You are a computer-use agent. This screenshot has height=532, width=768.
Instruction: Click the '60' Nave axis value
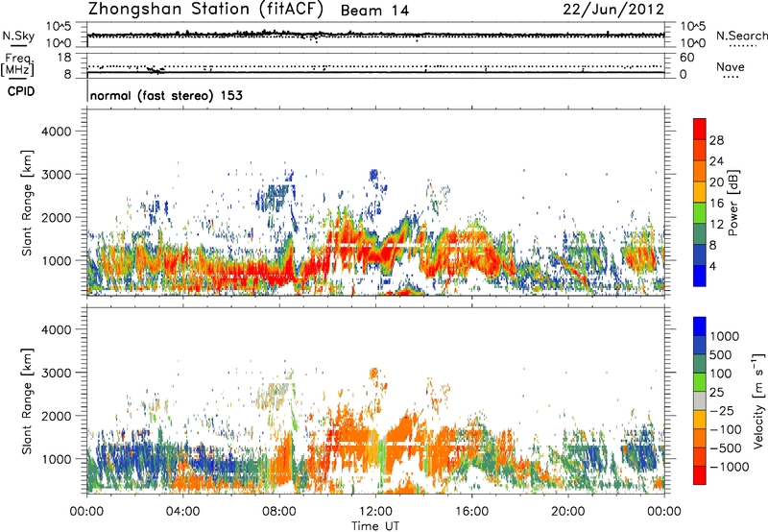click(x=686, y=58)
